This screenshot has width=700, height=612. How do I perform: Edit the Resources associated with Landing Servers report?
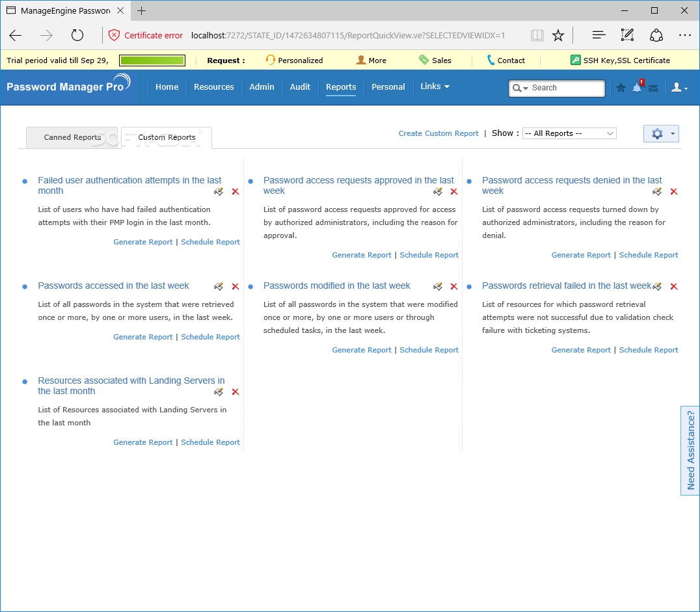(x=219, y=392)
